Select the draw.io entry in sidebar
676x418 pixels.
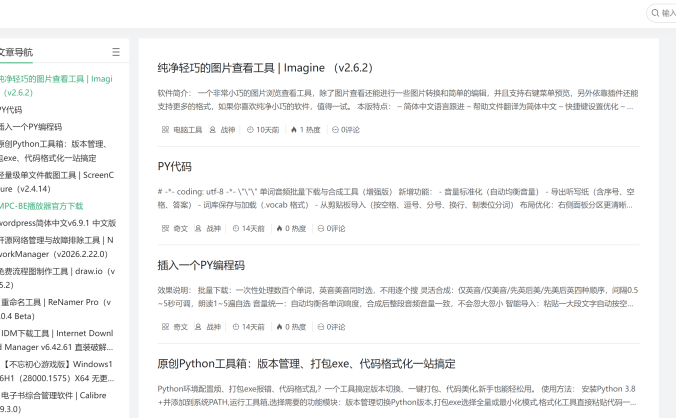tap(58, 278)
